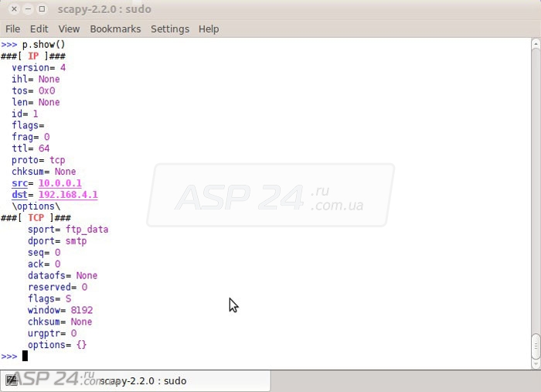
Task: Click the scroll down arrow
Action: tap(536, 363)
